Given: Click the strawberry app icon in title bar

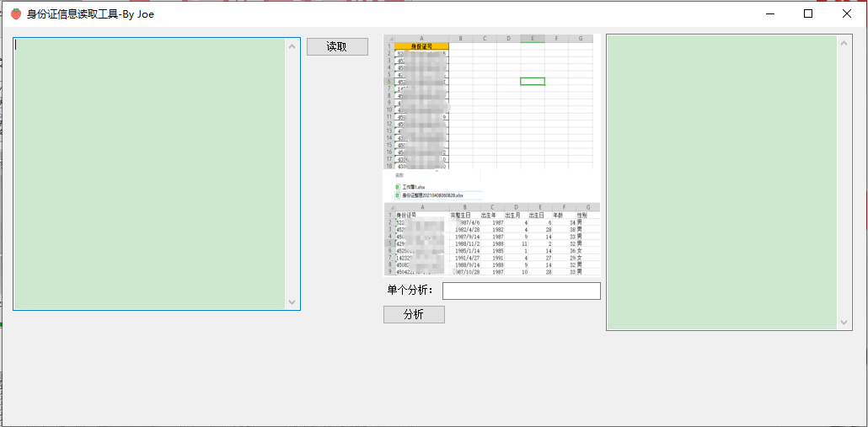Looking at the screenshot, I should [15, 13].
